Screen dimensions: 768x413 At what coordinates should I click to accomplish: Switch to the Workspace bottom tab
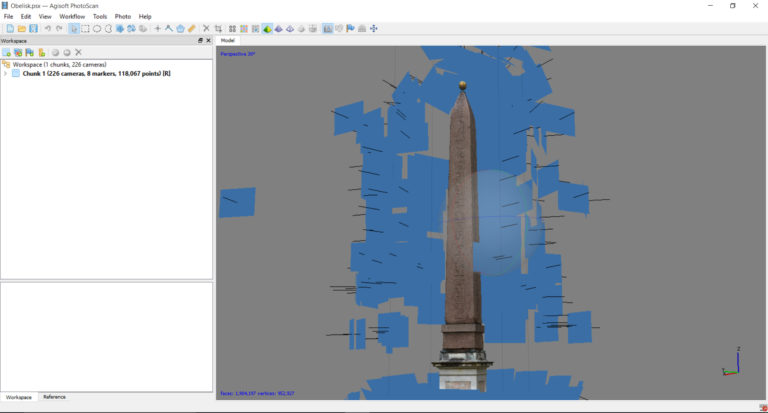tap(19, 397)
